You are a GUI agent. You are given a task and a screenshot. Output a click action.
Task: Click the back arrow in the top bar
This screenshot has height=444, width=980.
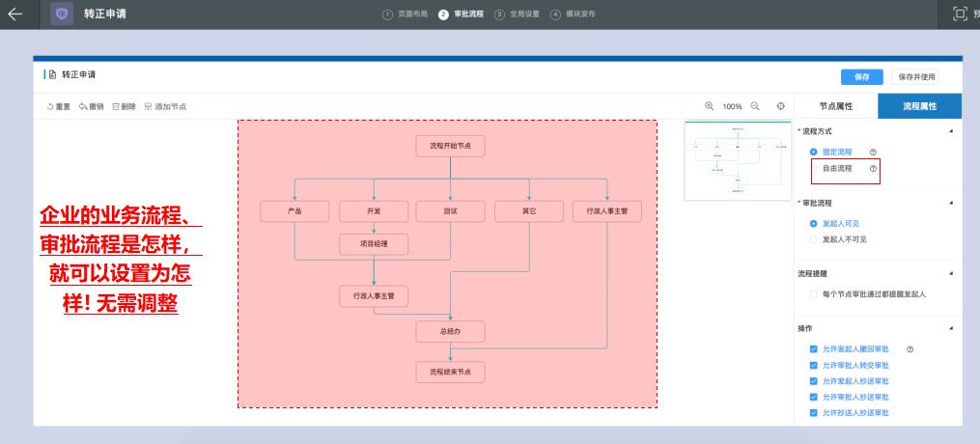[x=14, y=13]
